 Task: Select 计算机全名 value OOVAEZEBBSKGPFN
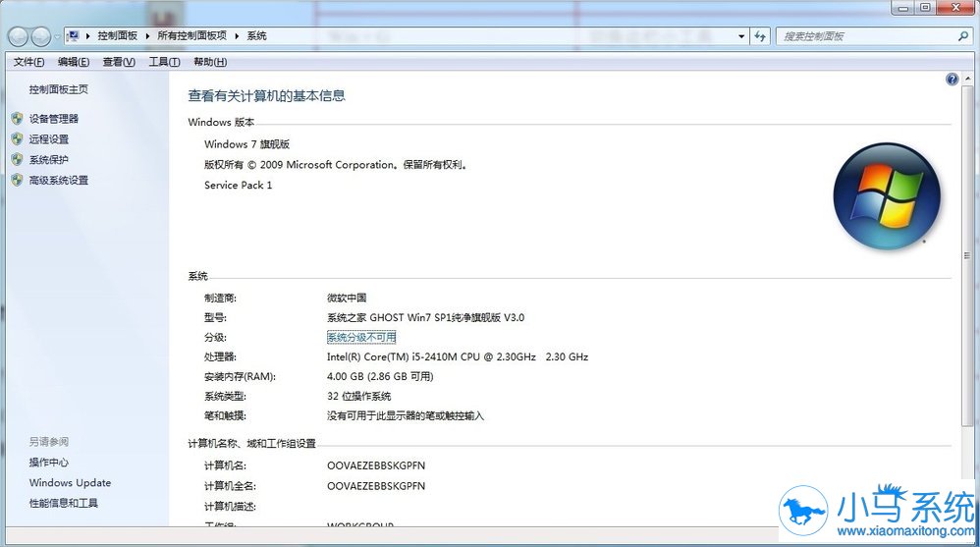(376, 486)
